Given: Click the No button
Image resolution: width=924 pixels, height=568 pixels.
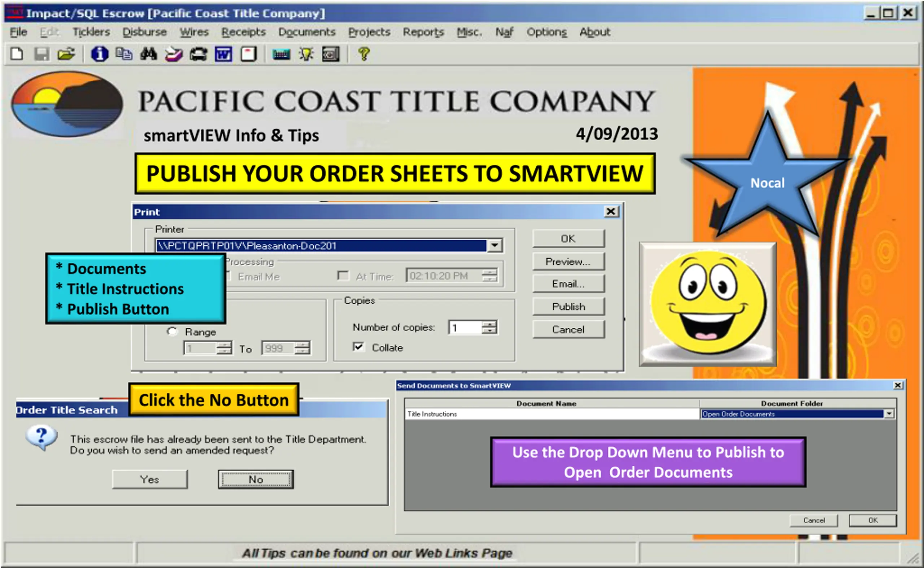Looking at the screenshot, I should click(x=256, y=479).
